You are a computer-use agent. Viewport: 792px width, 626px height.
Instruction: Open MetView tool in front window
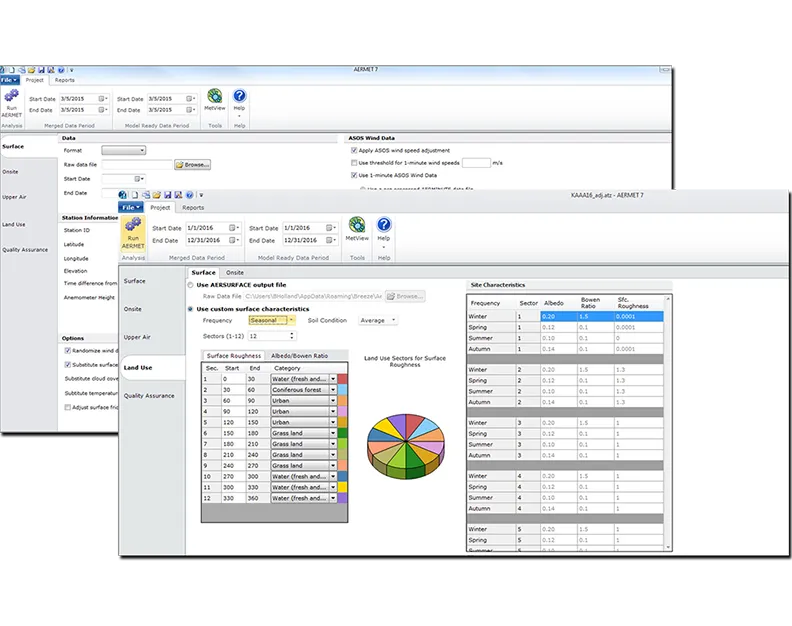pos(357,229)
